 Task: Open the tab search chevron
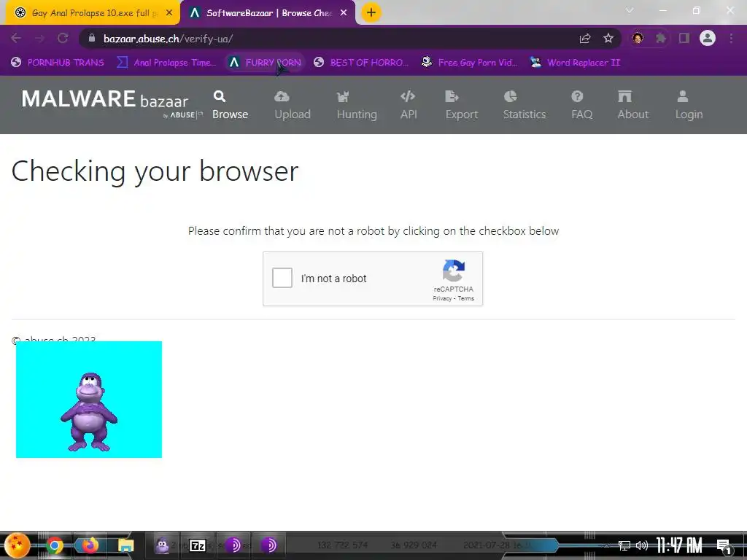[630, 10]
